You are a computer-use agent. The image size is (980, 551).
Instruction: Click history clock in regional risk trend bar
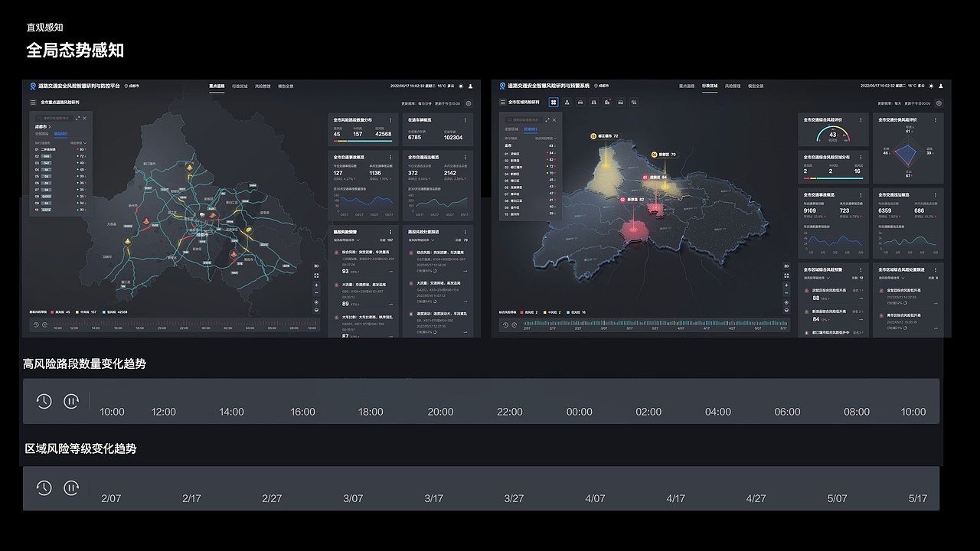[x=44, y=487]
